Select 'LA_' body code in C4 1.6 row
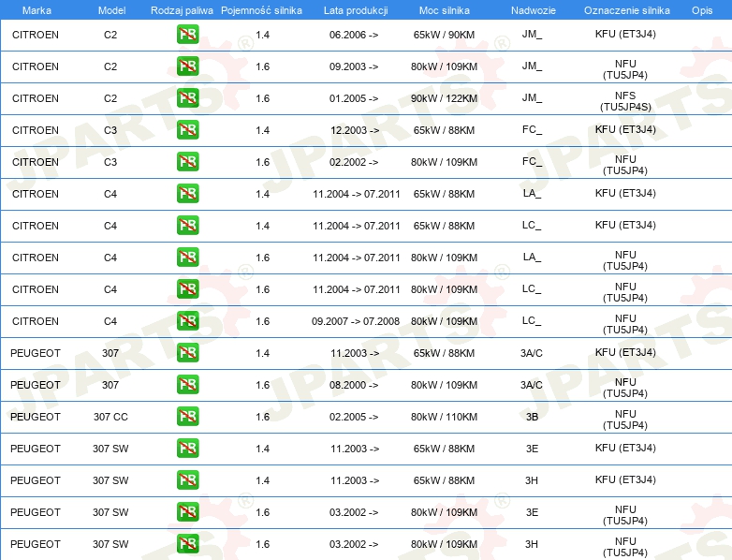This screenshot has width=732, height=560. (532, 257)
